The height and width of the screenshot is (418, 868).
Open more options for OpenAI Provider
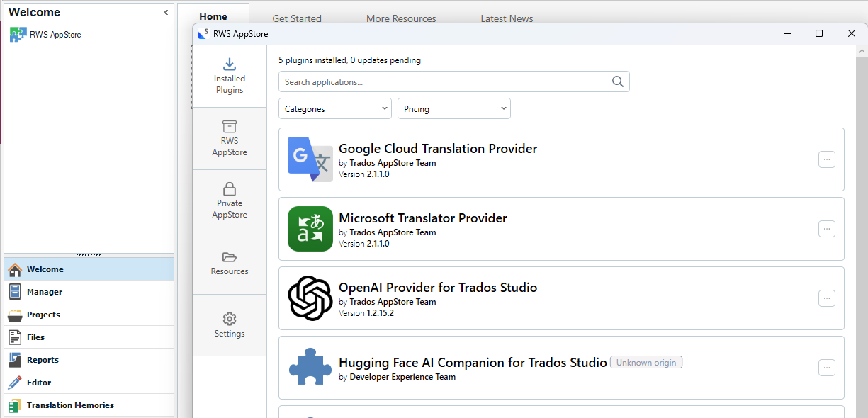pos(826,298)
